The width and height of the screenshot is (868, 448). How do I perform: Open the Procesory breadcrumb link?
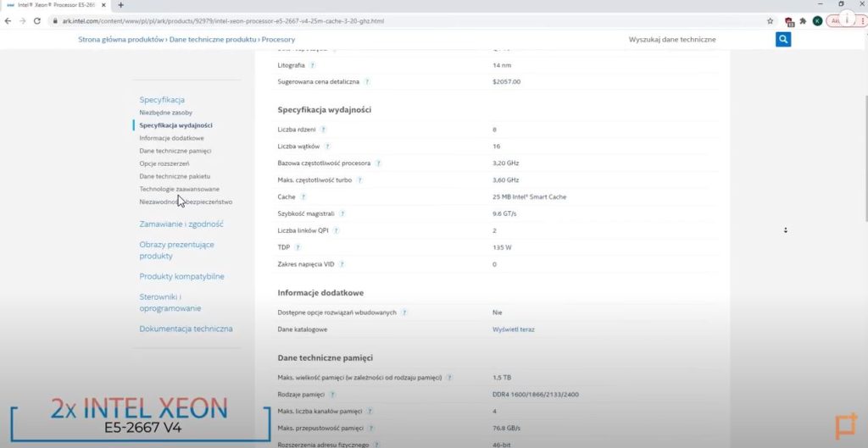tap(278, 40)
